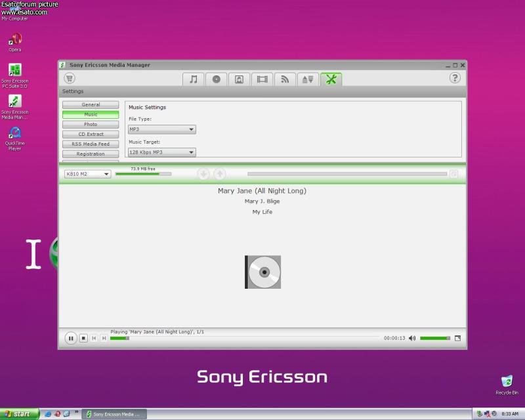The width and height of the screenshot is (525, 420).
Task: Switch to the Photo tab
Action: pyautogui.click(x=239, y=79)
